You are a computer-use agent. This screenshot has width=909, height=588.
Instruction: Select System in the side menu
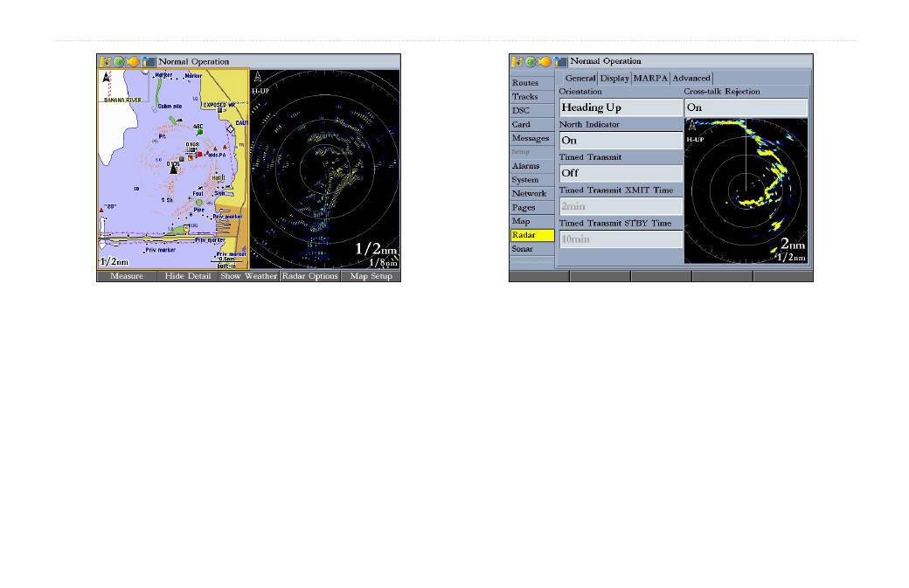point(532,180)
